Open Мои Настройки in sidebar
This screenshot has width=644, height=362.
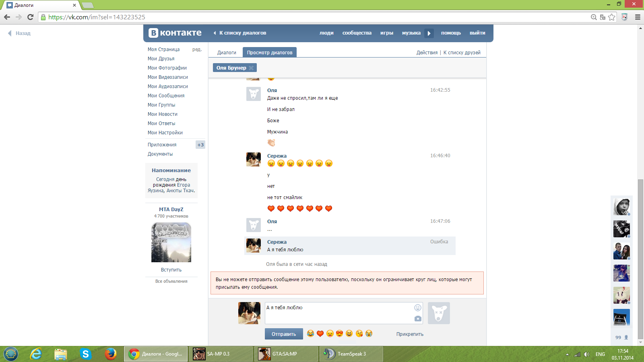point(165,133)
